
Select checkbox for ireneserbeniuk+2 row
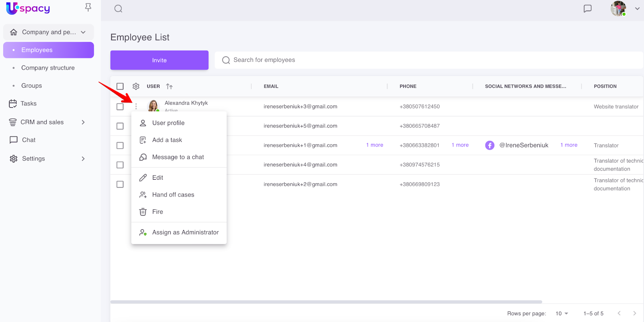point(120,185)
